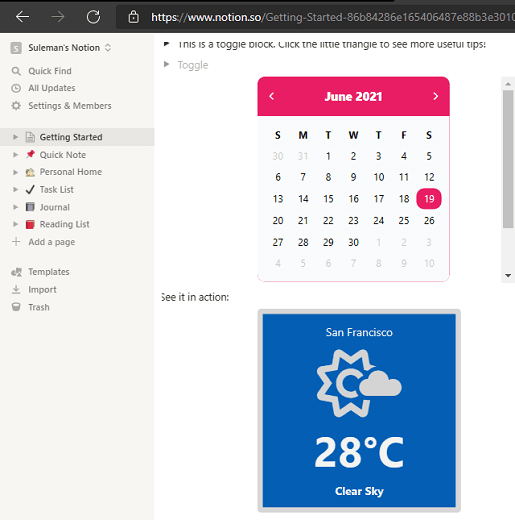Go to next month in calendar
This screenshot has width=515, height=520.
435,96
